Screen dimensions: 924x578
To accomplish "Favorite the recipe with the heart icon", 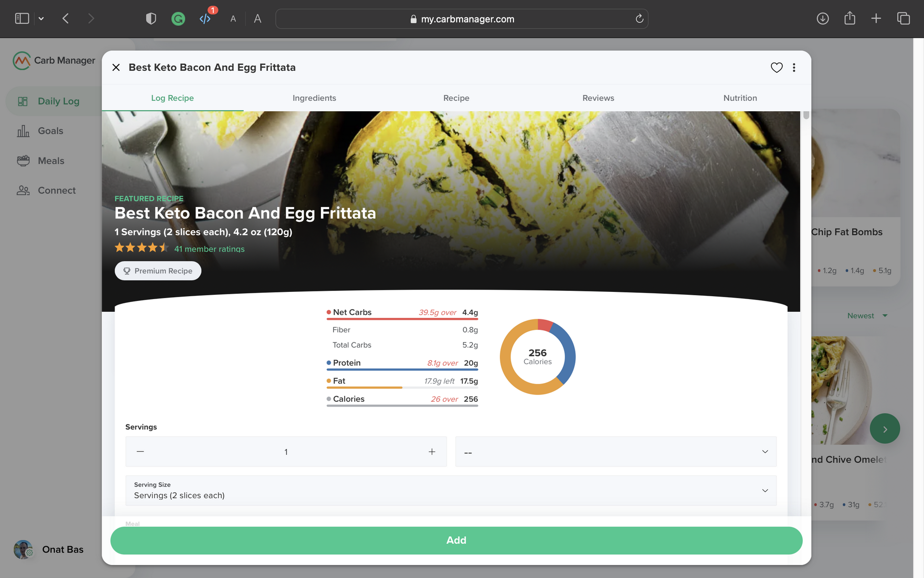I will 777,67.
